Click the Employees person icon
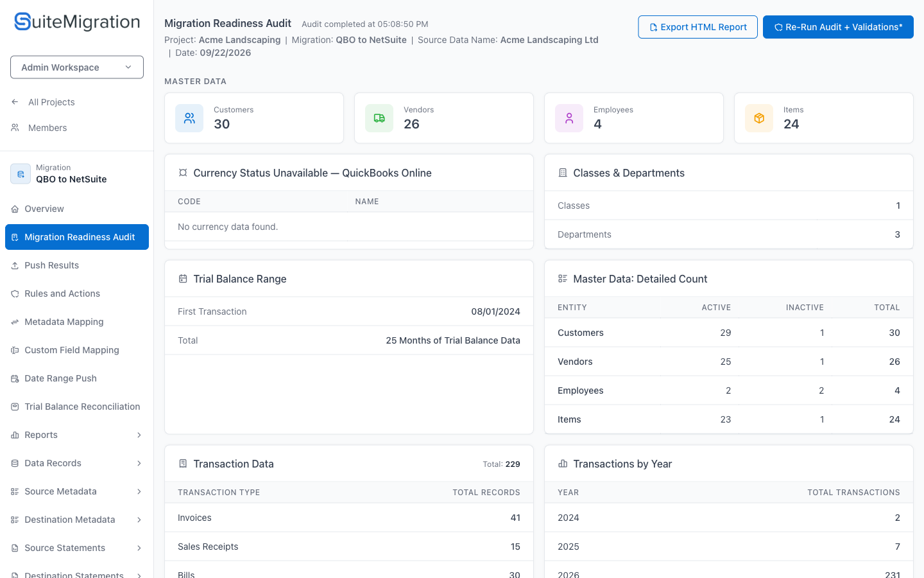924x578 pixels. coord(569,118)
